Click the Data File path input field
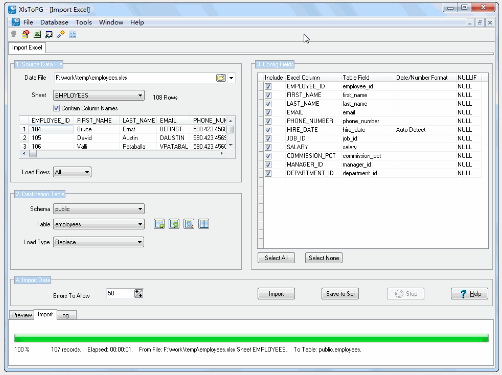This screenshot has width=502, height=375. (134, 78)
